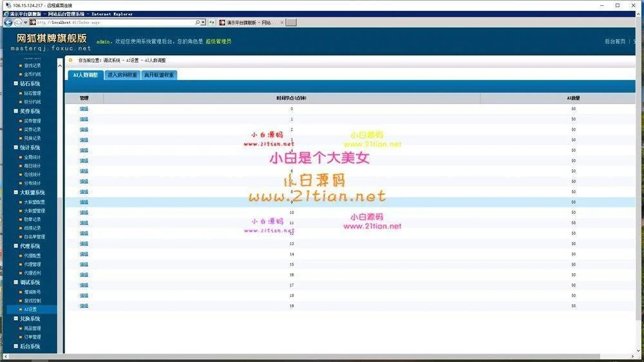The height and width of the screenshot is (362, 644).
Task: Collapse the 钻石系统 sidebar group
Action: tap(16, 84)
